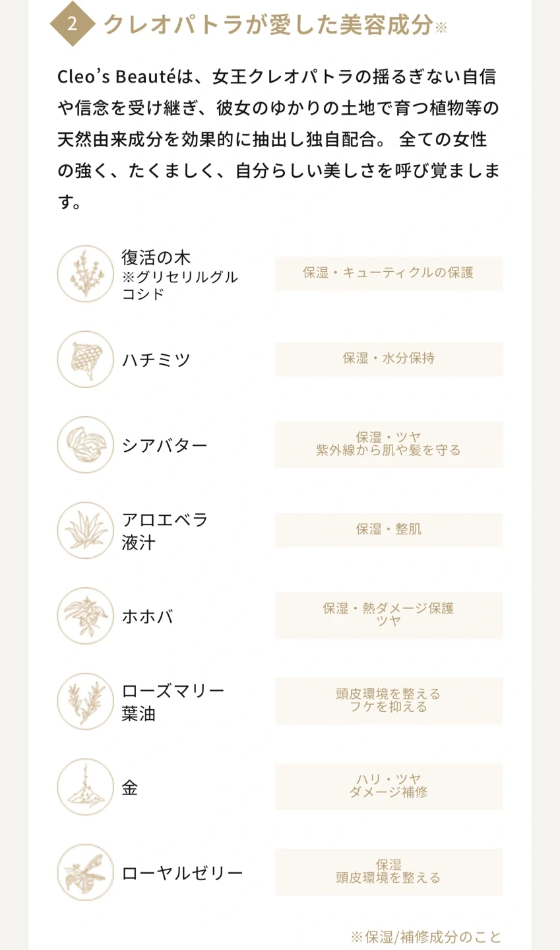Click the 紫外線から肌や髪を守る benefit box
Image resolution: width=560 pixels, height=950 pixels.
click(x=389, y=445)
